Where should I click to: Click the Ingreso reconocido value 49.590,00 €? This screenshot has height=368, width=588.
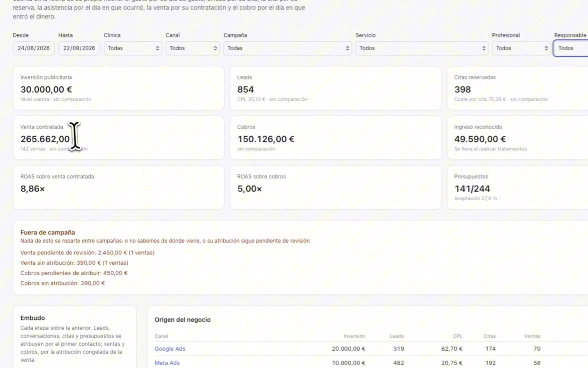click(480, 139)
